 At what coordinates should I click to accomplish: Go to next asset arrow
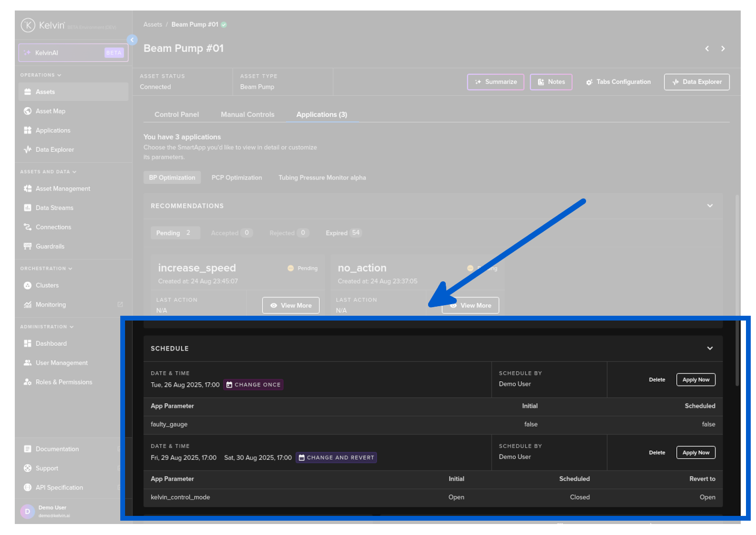[x=723, y=49]
